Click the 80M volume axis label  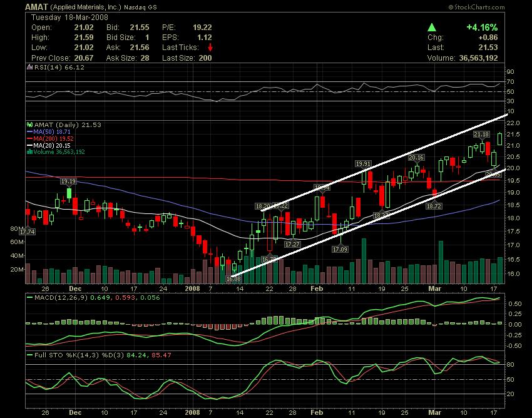point(17,229)
